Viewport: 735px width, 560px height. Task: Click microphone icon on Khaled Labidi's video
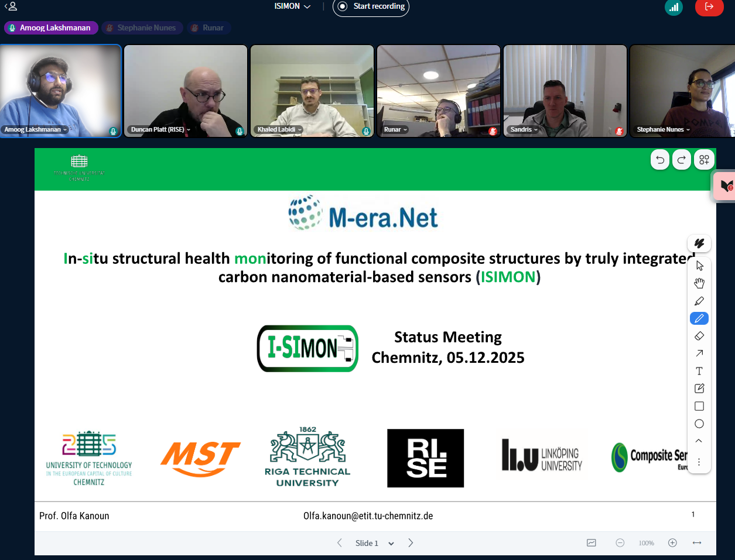point(366,131)
